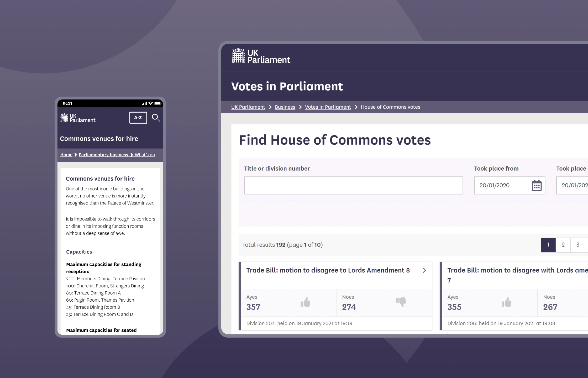
Task: Click the search magnifier icon on mobile
Action: pos(156,118)
